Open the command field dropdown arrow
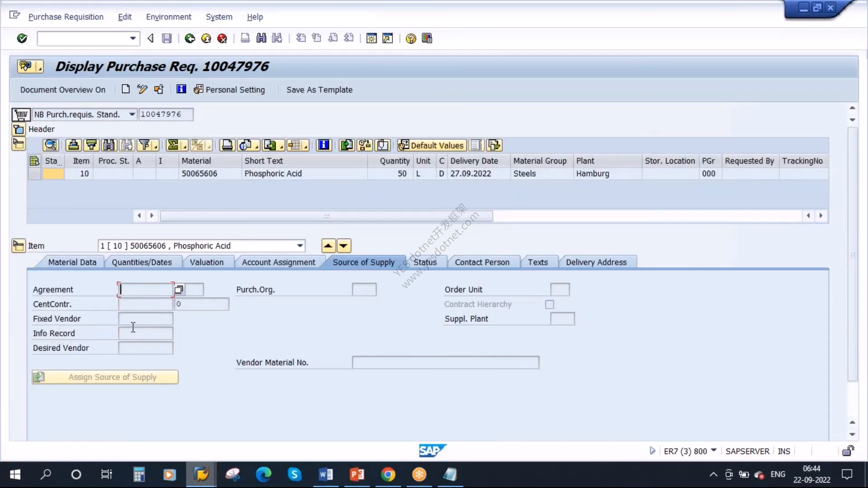 tap(132, 38)
